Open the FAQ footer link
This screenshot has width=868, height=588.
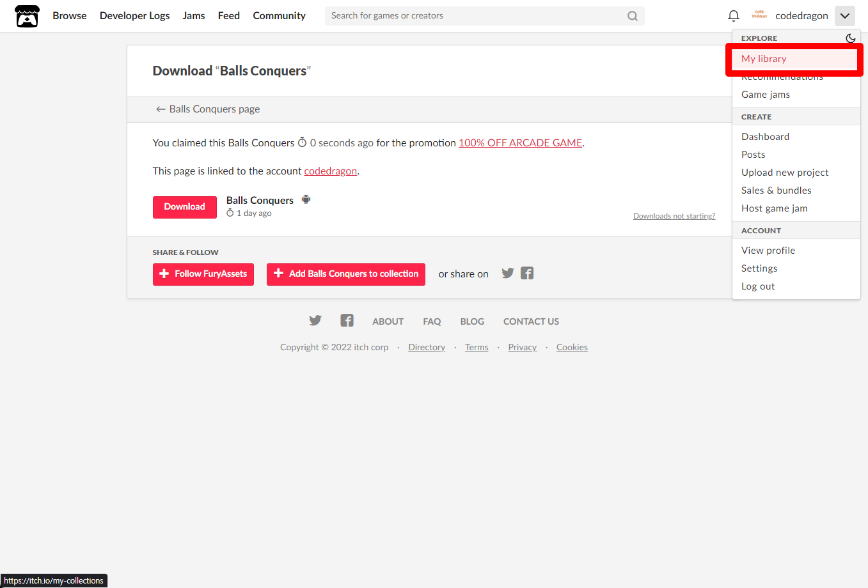[432, 321]
